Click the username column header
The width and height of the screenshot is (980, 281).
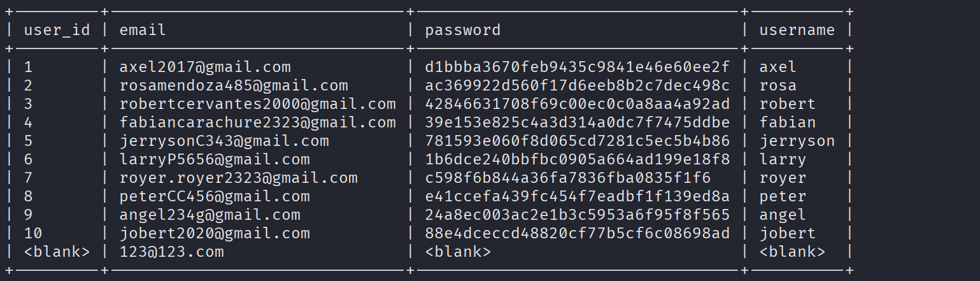[797, 30]
